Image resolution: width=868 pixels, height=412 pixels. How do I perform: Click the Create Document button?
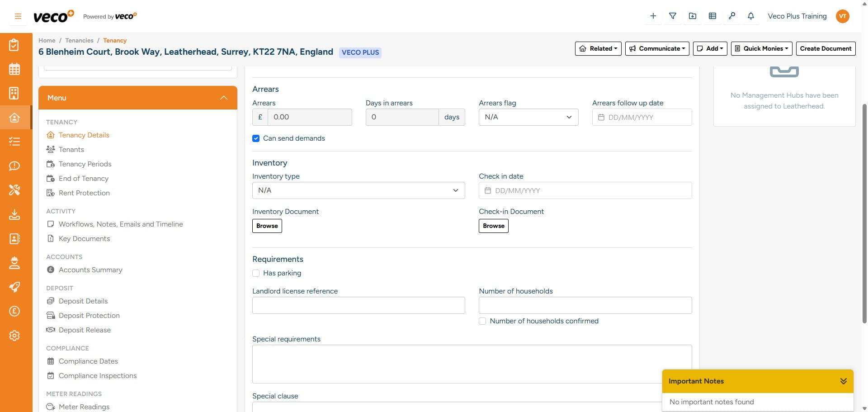pos(826,48)
